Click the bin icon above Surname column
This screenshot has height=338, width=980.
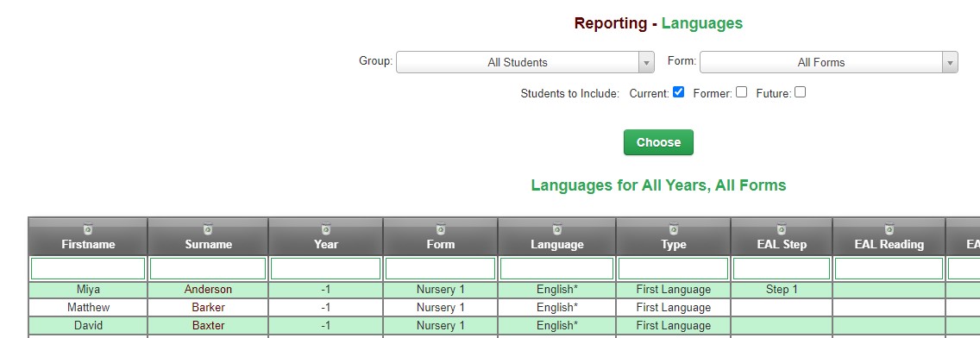(x=208, y=229)
